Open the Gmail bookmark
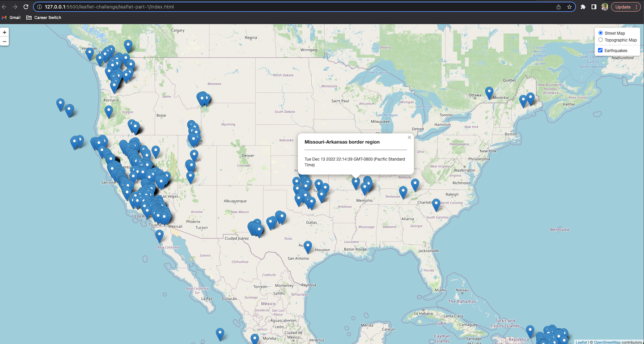This screenshot has height=344, width=644. [x=11, y=17]
